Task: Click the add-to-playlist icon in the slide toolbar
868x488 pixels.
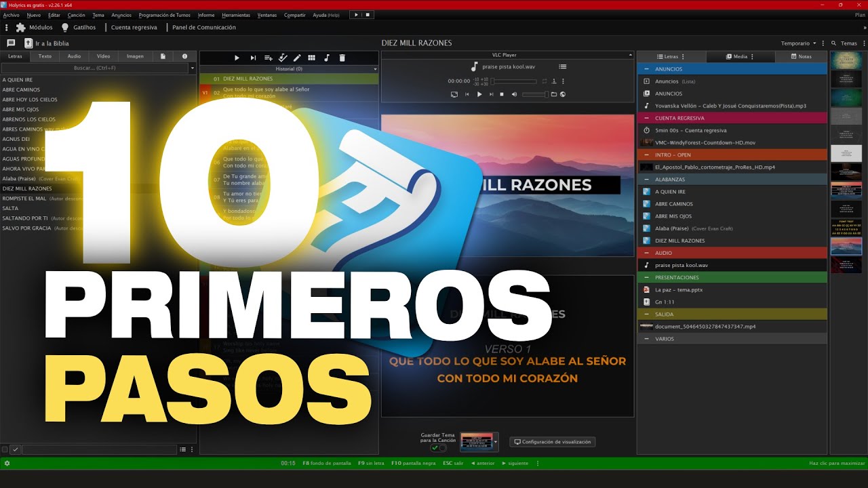Action: pyautogui.click(x=268, y=58)
